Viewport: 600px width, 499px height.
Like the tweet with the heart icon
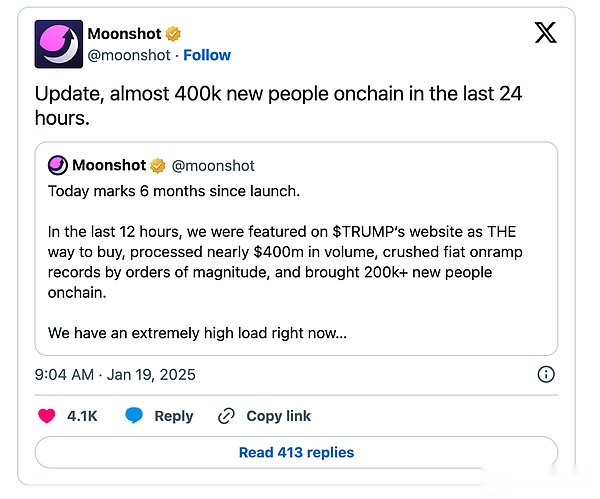point(46,416)
